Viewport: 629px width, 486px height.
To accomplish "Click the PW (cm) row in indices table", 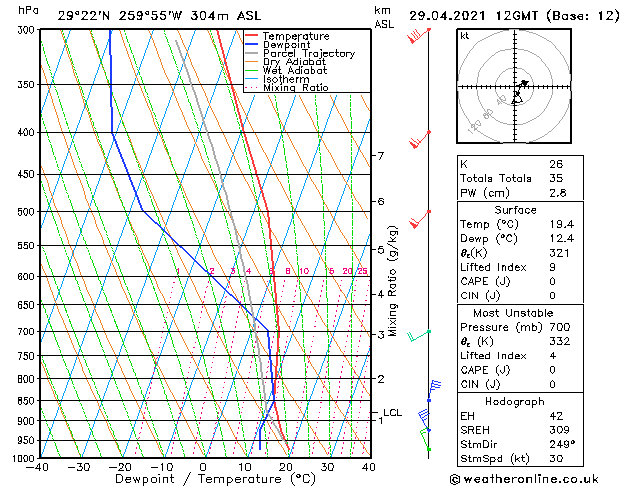I will point(520,193).
